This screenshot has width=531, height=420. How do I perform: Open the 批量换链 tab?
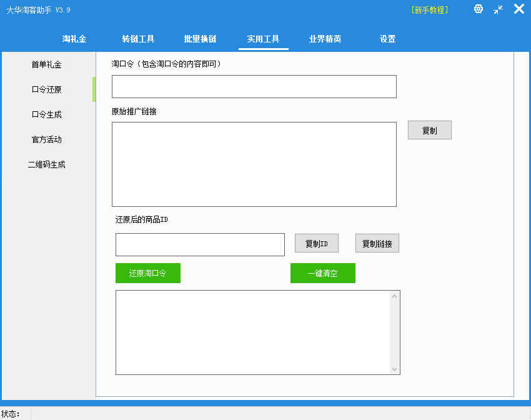point(200,39)
